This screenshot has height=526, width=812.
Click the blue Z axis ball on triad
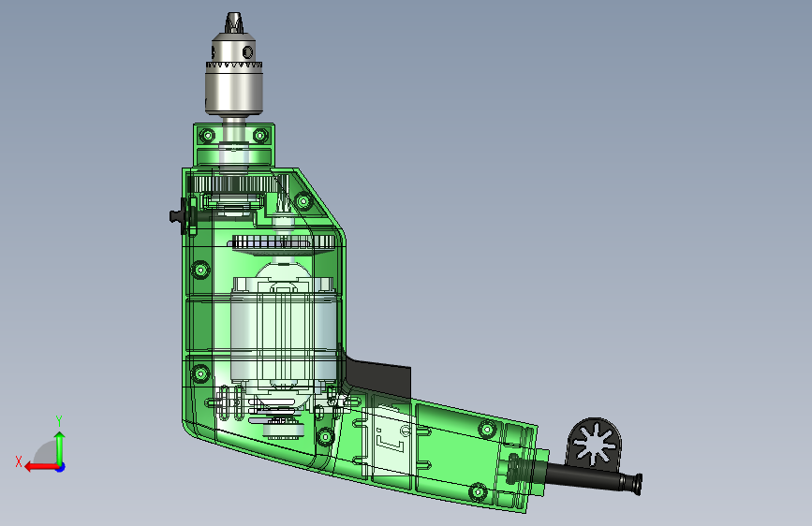coord(61,467)
